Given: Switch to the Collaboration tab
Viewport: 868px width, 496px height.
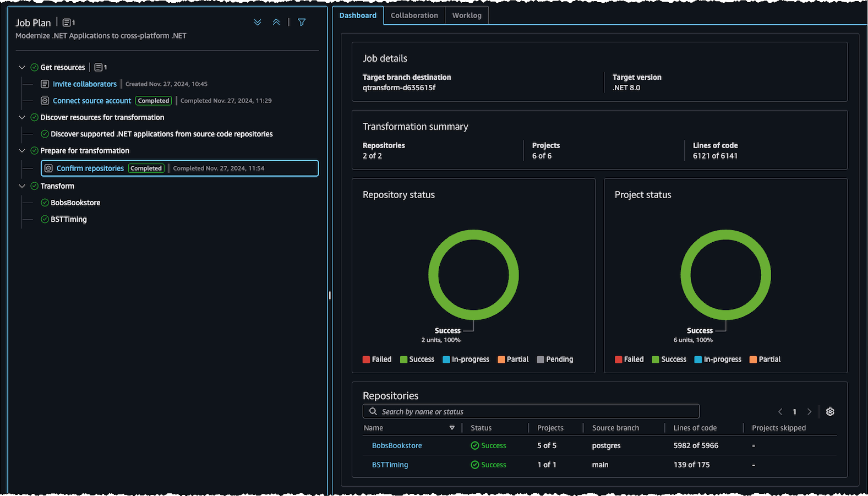Looking at the screenshot, I should (x=414, y=15).
